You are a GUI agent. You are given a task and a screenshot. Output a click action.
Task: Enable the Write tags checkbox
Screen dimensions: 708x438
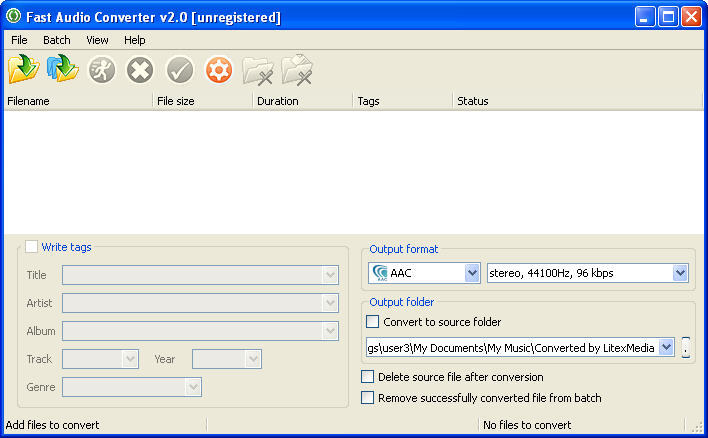pos(32,247)
